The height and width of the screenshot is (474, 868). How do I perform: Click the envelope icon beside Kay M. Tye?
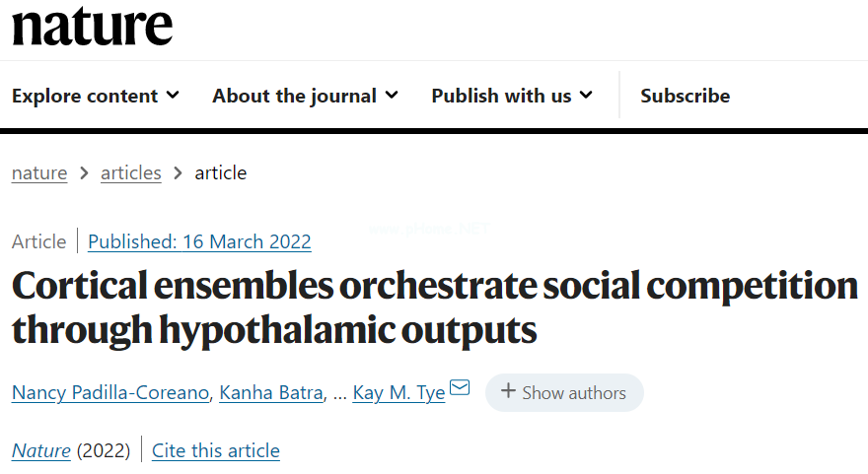(460, 387)
